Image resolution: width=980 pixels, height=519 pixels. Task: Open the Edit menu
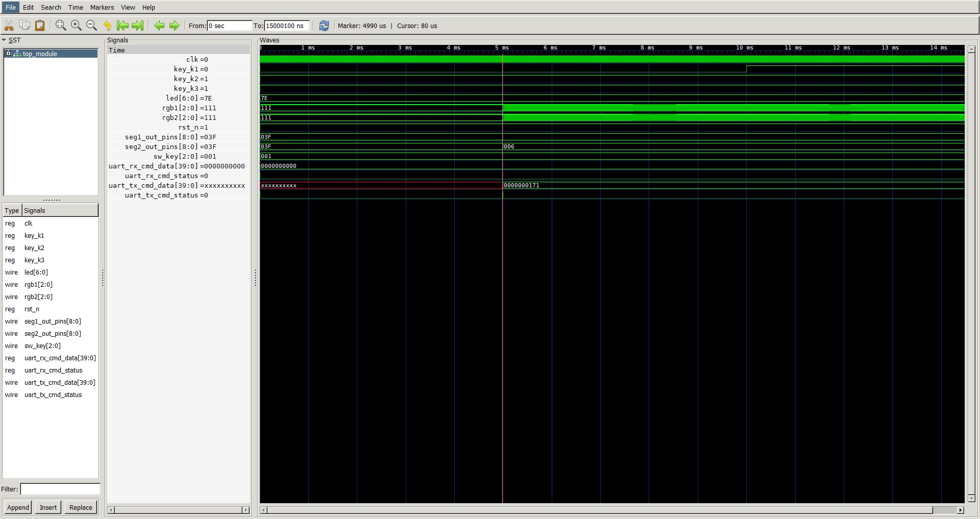(x=29, y=7)
